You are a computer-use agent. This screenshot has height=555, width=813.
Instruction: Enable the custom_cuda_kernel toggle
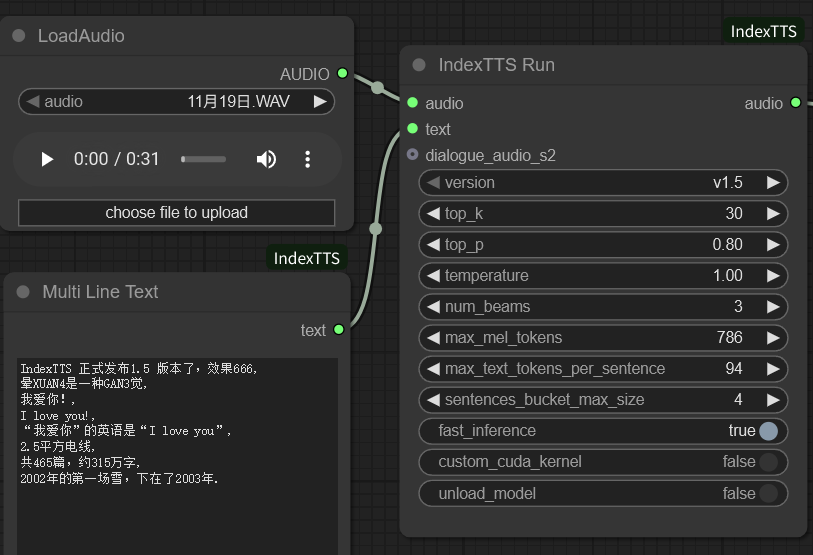click(x=767, y=462)
